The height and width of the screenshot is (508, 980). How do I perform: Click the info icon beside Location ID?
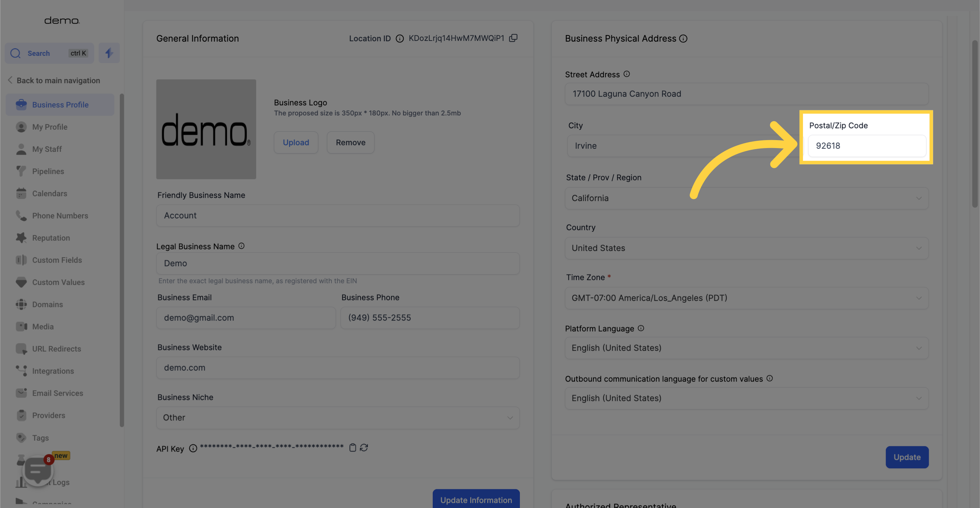399,38
